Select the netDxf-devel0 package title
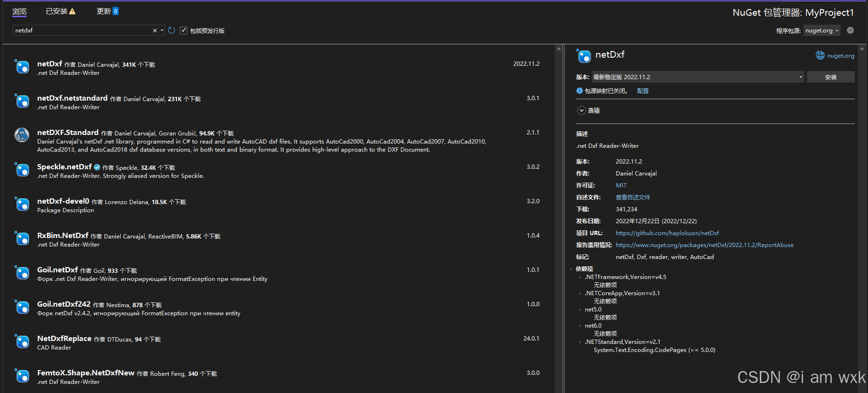The height and width of the screenshot is (393, 868). pyautogui.click(x=63, y=201)
